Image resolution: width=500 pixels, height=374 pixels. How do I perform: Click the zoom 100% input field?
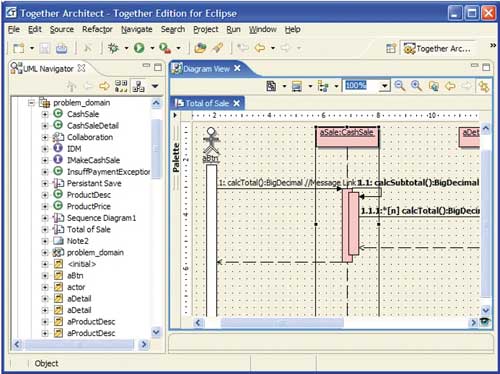coord(362,86)
